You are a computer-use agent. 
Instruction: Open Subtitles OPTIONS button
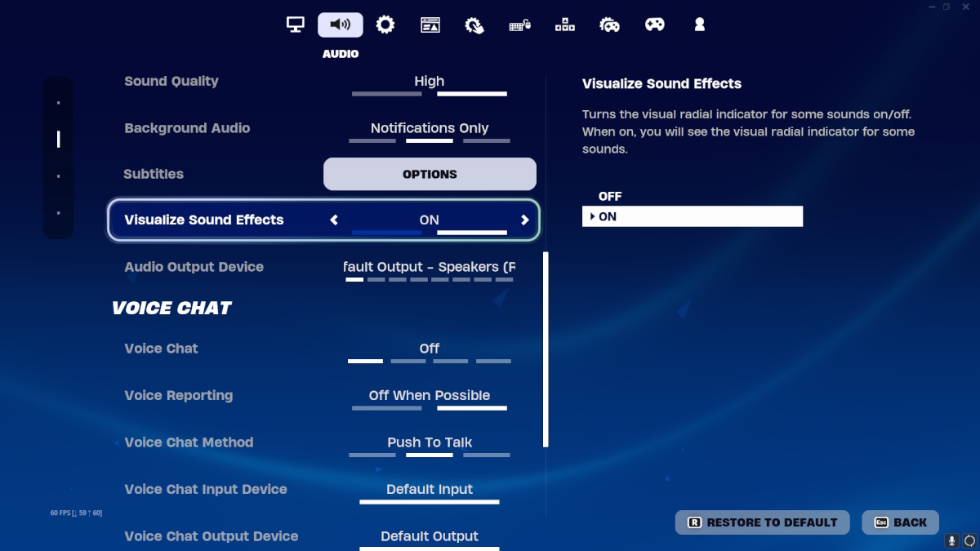click(x=430, y=174)
